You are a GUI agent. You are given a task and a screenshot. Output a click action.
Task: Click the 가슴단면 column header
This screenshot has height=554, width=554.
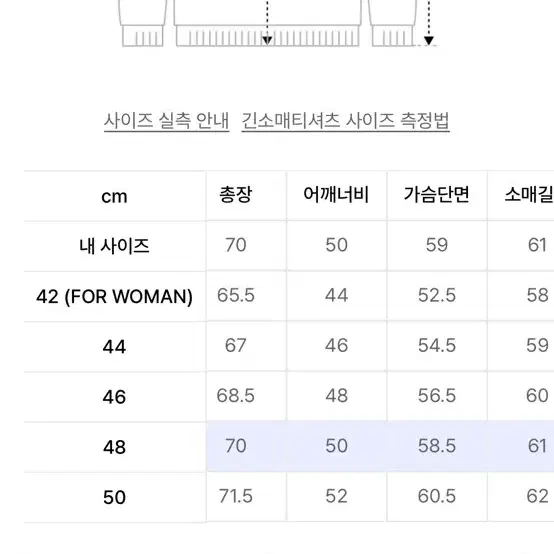pyautogui.click(x=436, y=195)
